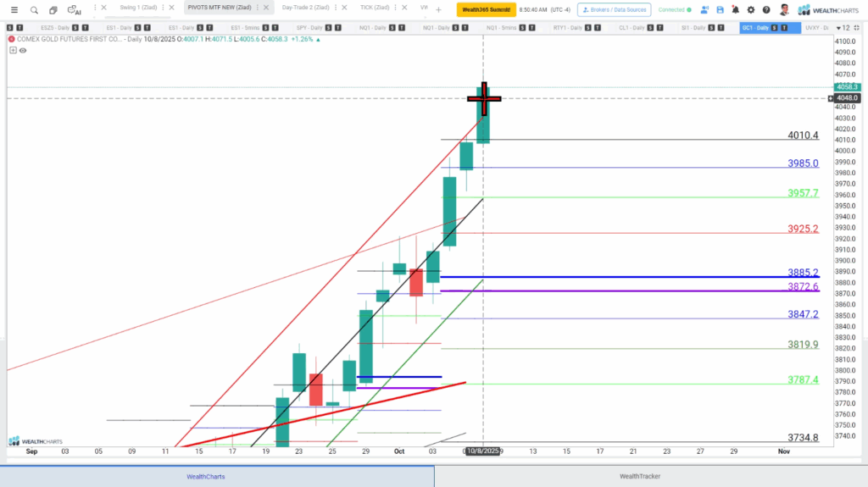Screen dimensions: 868x487
Task: Open the settings gear
Action: pyautogui.click(x=750, y=10)
